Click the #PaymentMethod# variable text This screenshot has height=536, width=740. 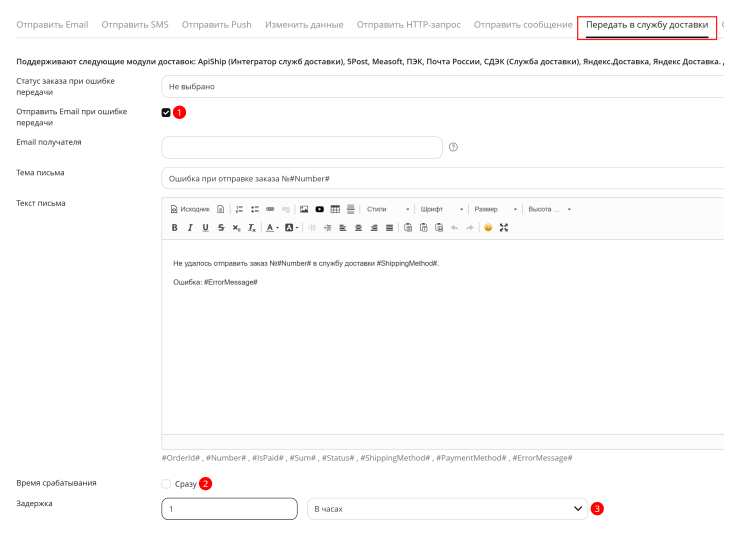pos(471,458)
